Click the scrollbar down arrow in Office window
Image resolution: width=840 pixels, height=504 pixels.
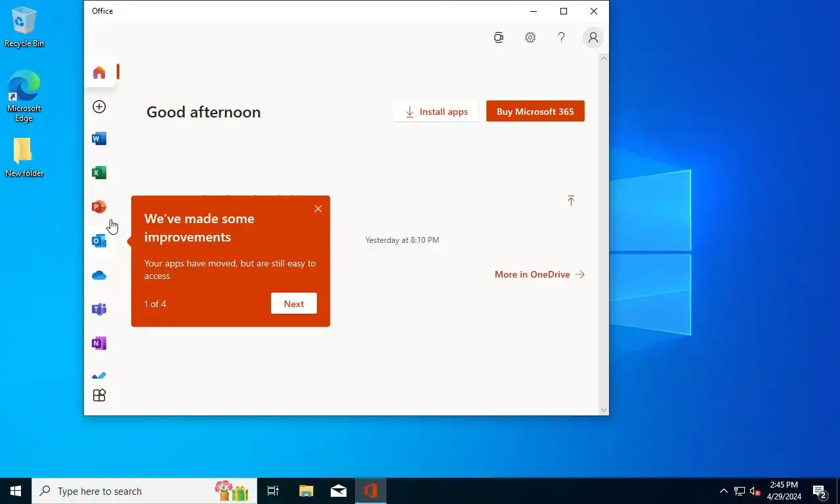[604, 410]
